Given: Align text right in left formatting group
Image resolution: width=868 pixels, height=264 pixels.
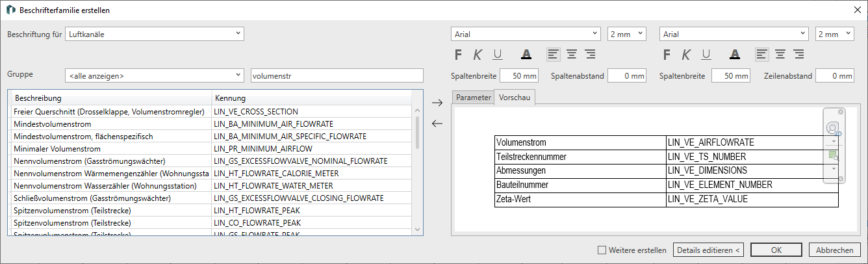Looking at the screenshot, I should (590, 54).
